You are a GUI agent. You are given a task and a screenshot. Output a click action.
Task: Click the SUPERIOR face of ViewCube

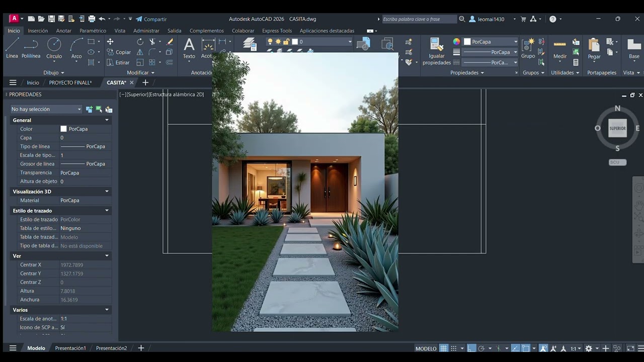(x=617, y=128)
